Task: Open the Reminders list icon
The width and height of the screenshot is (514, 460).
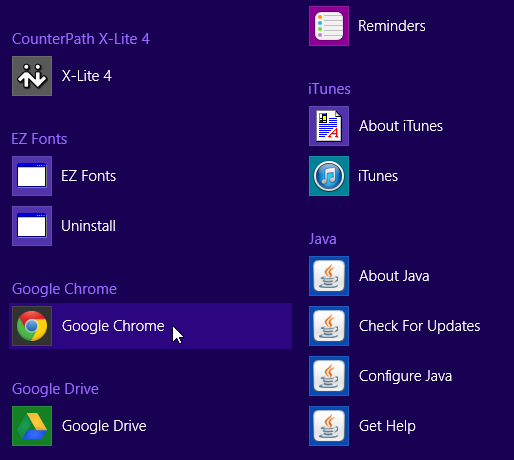Action: coord(329,26)
